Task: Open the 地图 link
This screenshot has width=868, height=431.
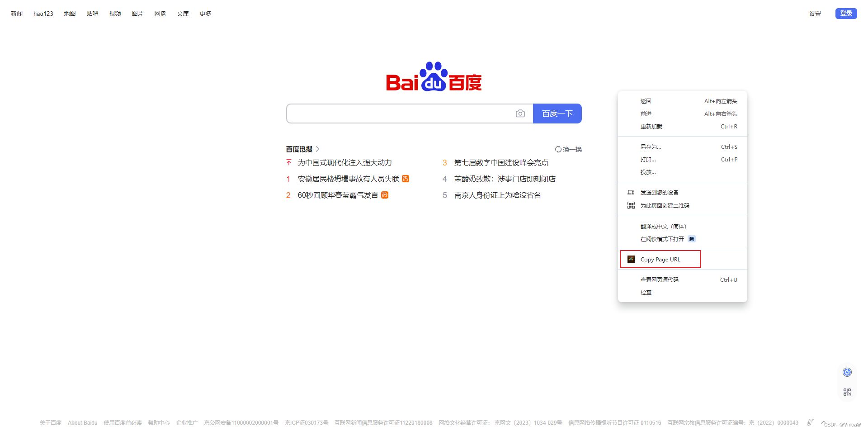Action: 70,14
